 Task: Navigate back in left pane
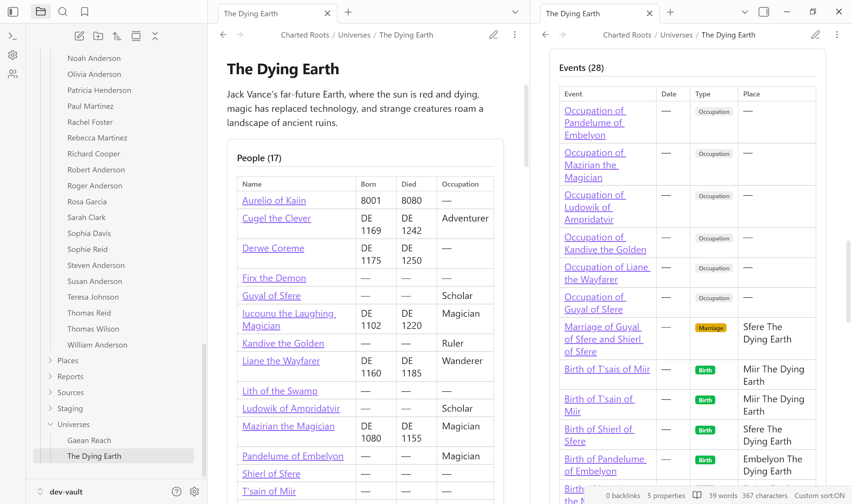(x=223, y=35)
